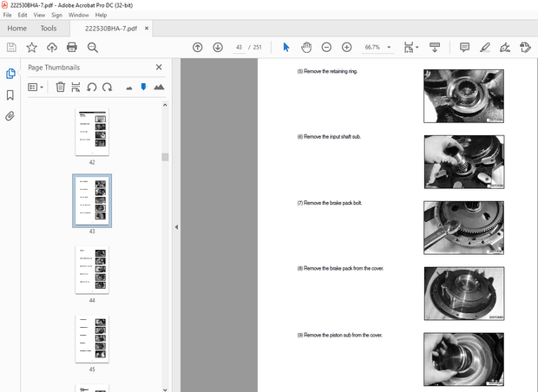
Task: Activate the Hand pan tool
Action: pos(306,47)
